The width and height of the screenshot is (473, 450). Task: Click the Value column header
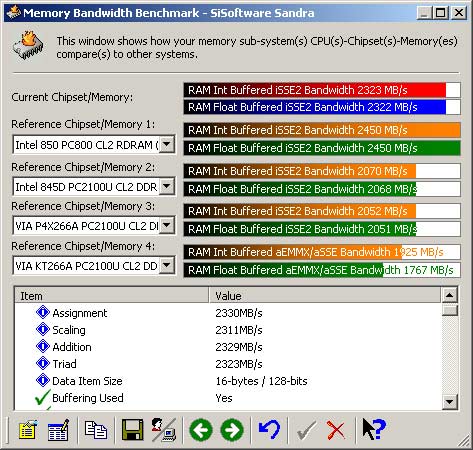pyautogui.click(x=325, y=296)
